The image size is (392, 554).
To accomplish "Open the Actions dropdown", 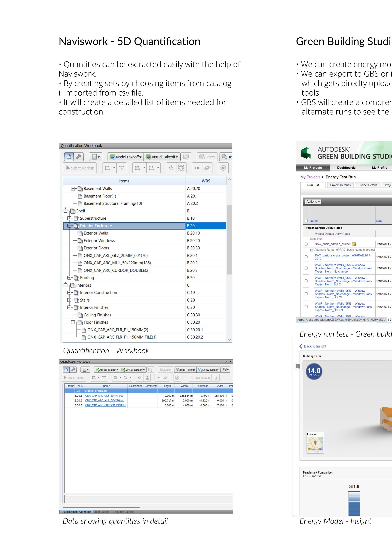I will pos(313,201).
